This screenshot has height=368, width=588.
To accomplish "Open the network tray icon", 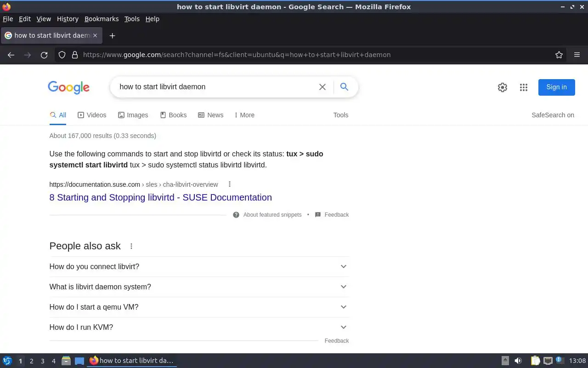I will (x=548, y=361).
